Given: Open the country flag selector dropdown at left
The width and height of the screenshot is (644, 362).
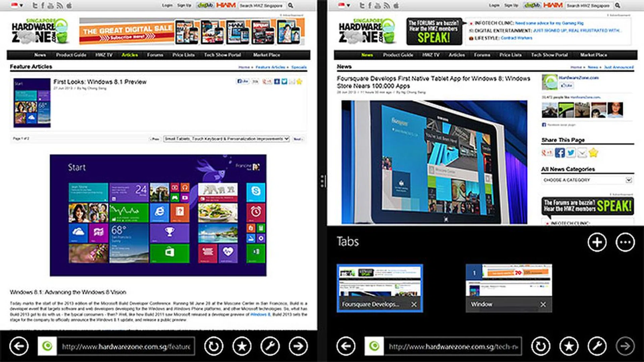Looking at the screenshot, I should (17, 5).
